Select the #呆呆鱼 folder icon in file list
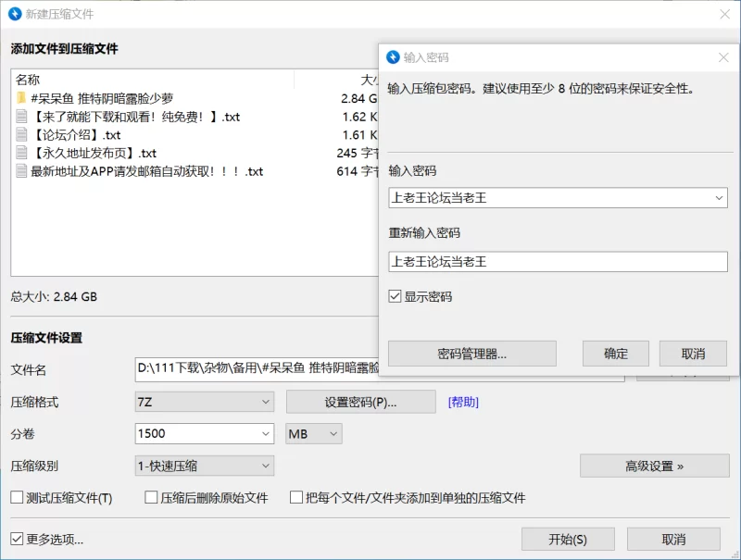The image size is (741, 560). 21,98
